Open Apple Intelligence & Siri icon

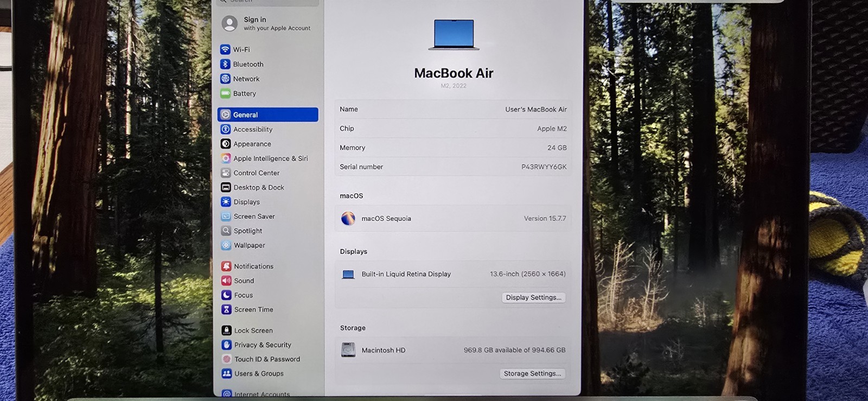coord(226,158)
